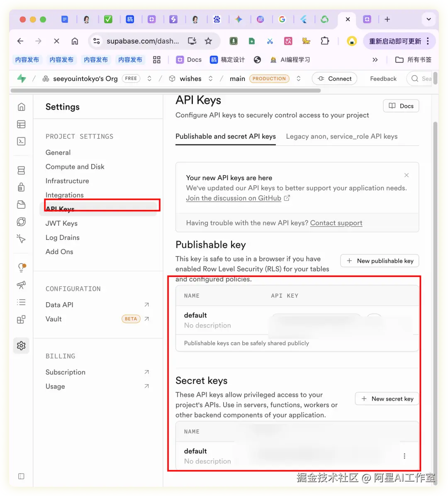Open the SQL Editor sidebar icon
The height and width of the screenshot is (496, 448).
pyautogui.click(x=21, y=142)
